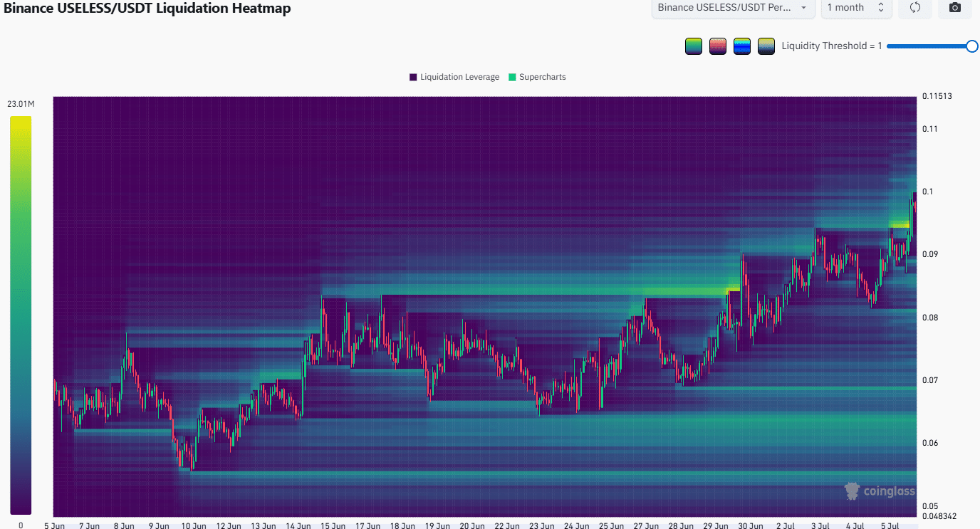The height and width of the screenshot is (529, 980).
Task: Toggle the Liquidation Leverage legend series
Action: [454, 77]
